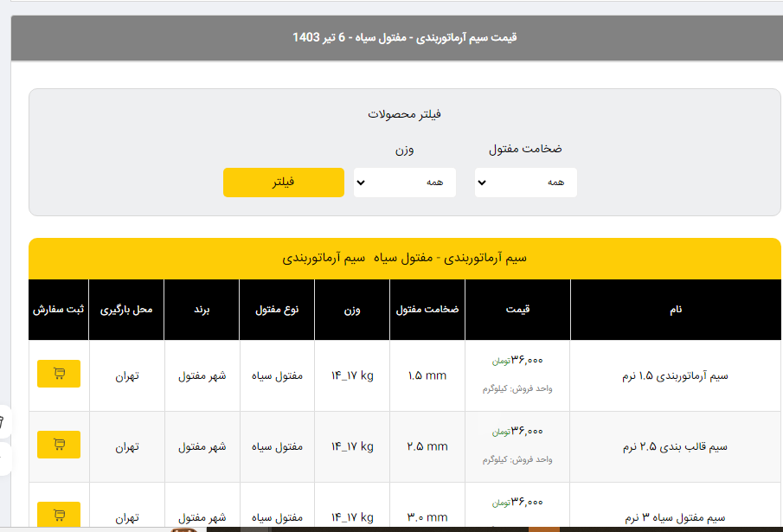Select the برند column header
This screenshot has height=532, width=783.
tap(202, 309)
